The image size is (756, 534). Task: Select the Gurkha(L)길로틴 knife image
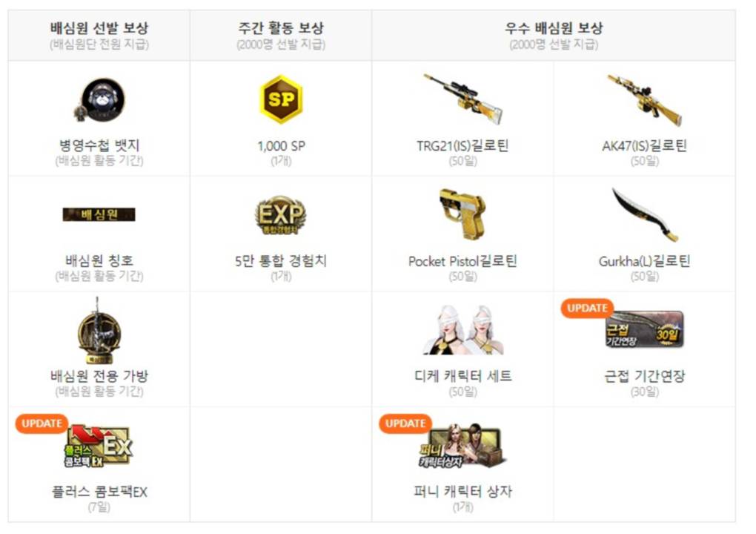pos(645,214)
